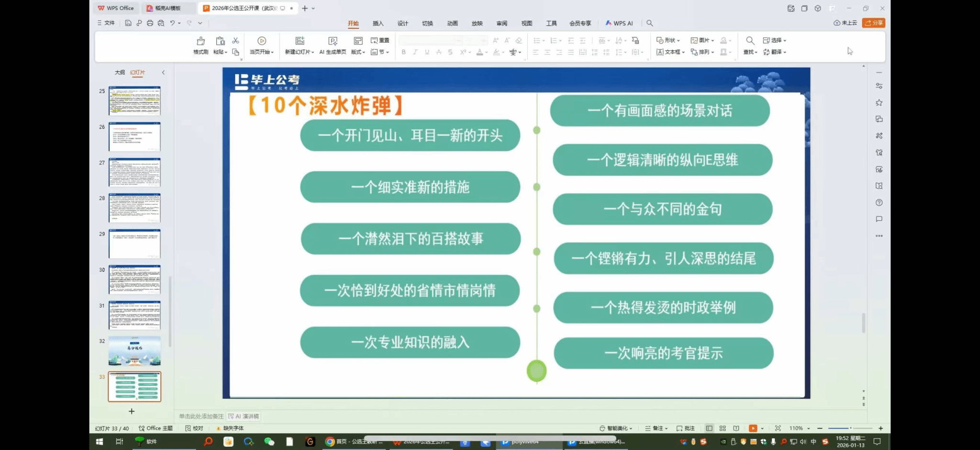Click the zoom slider in status bar

(850, 428)
